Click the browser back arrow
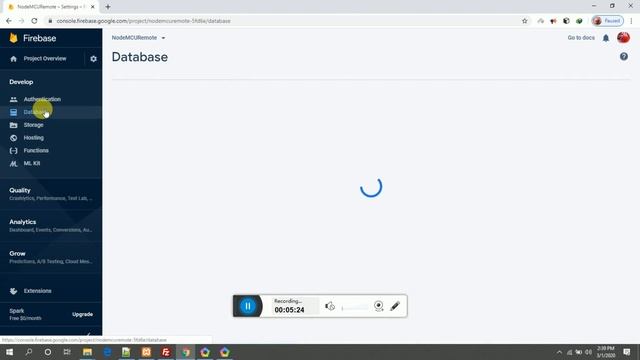 coord(9,21)
